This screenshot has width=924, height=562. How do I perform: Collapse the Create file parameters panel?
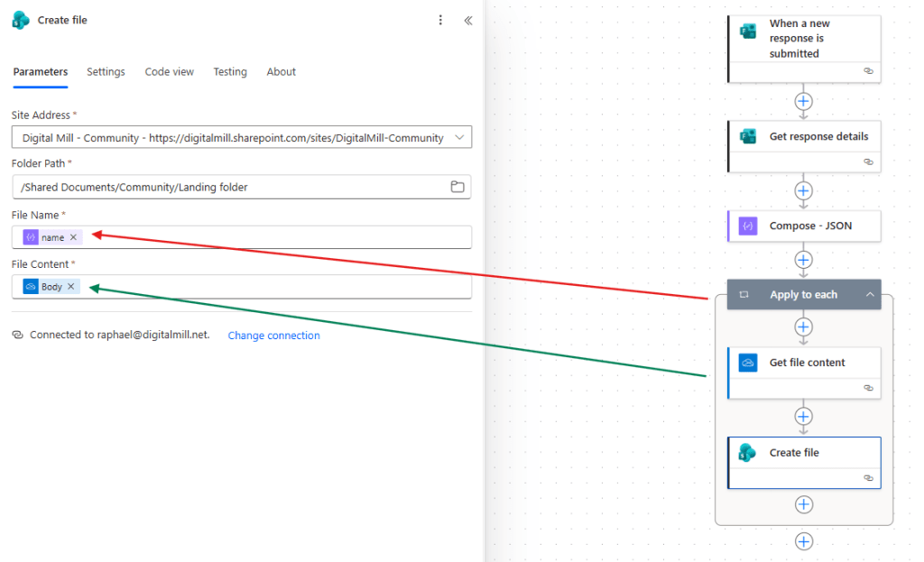467,20
